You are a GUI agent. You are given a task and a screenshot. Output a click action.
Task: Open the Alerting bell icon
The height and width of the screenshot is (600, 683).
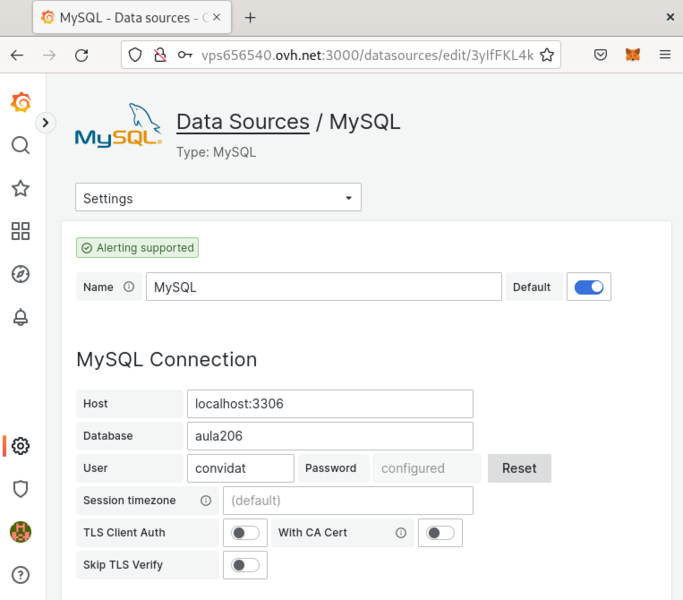pos(20,317)
